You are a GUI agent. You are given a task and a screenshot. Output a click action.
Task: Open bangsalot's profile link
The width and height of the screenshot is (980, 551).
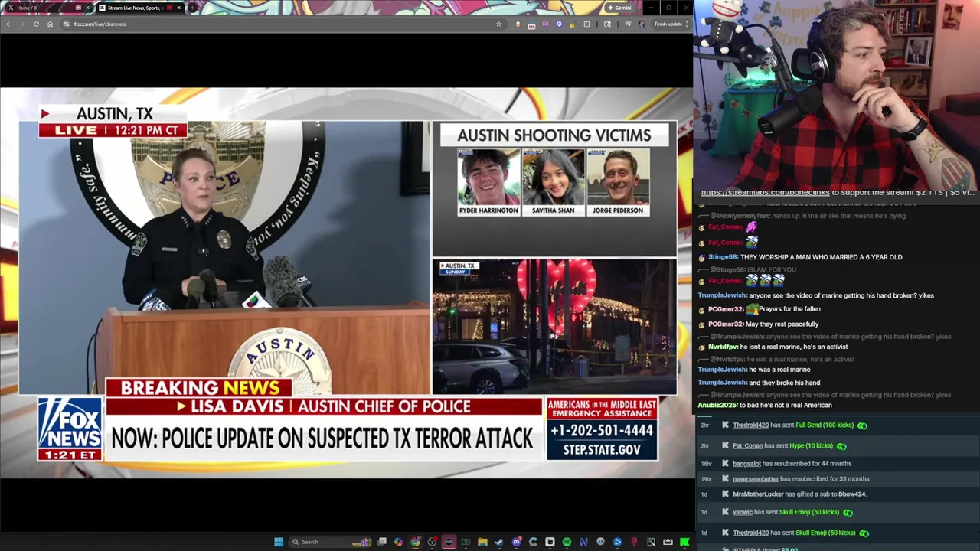(x=746, y=463)
